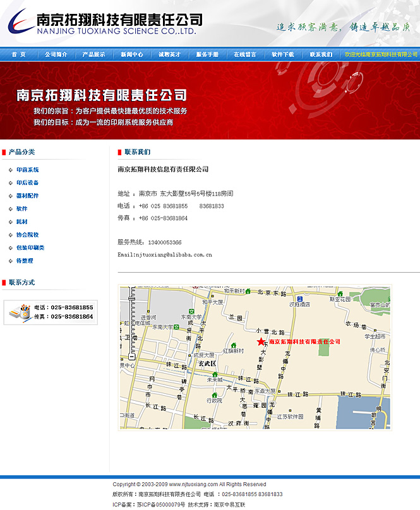This screenshot has height=510, width=420.
Task: Click green icon above 未来城 on map
Action: pos(215,374)
